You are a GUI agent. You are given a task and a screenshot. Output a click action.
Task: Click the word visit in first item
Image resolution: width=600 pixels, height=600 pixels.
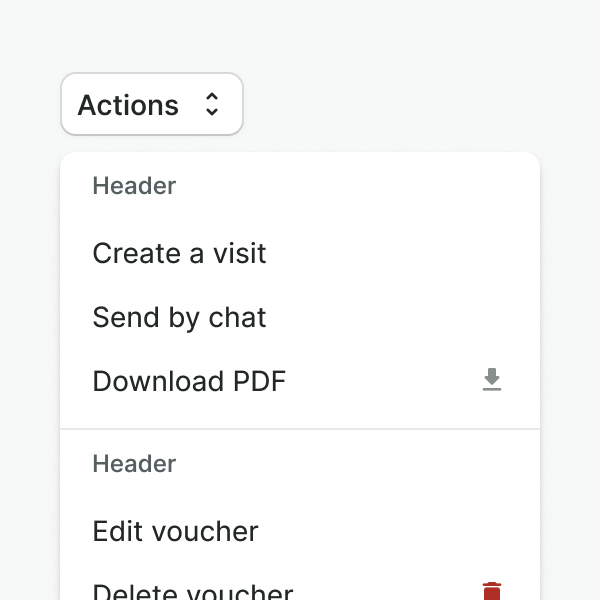click(240, 254)
